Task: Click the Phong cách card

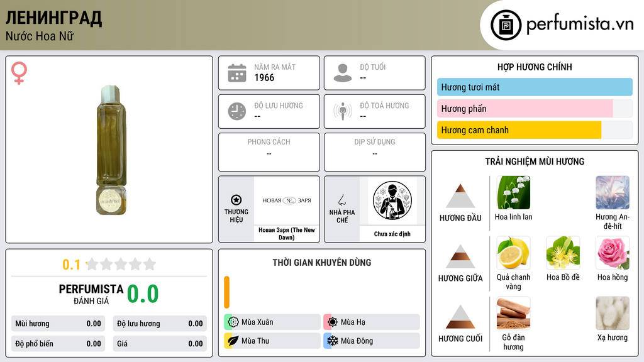Action: point(269,152)
